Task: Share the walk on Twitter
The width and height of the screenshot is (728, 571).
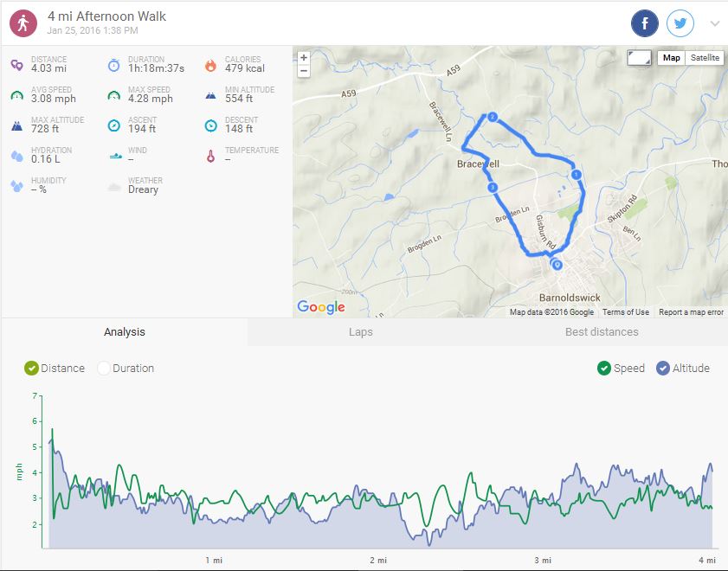Action: tap(680, 23)
